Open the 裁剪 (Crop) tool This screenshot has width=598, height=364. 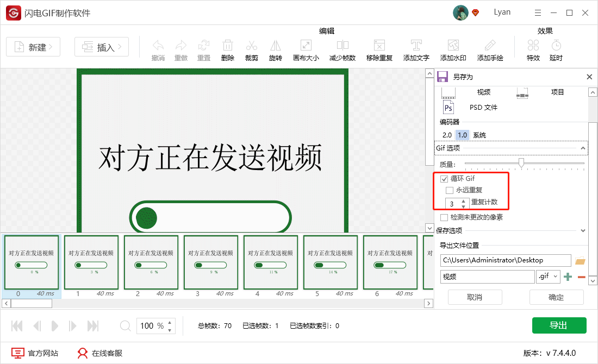click(x=251, y=49)
